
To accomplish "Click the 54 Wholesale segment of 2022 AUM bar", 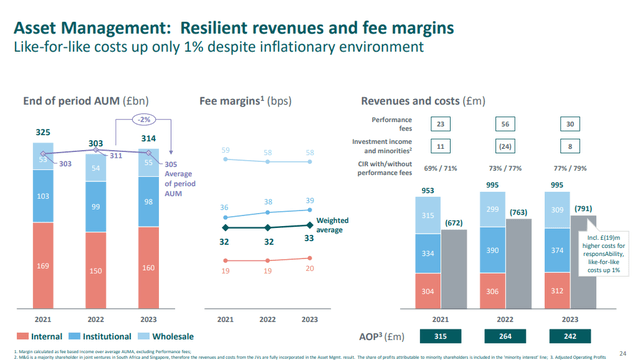I will (x=96, y=168).
